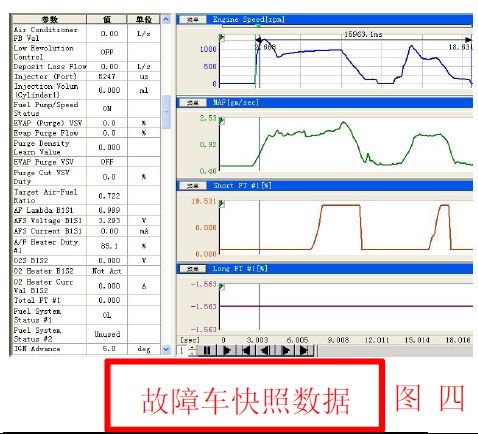Click the green flag on MAF graph axis
The image size is (478, 434).
coord(222,121)
